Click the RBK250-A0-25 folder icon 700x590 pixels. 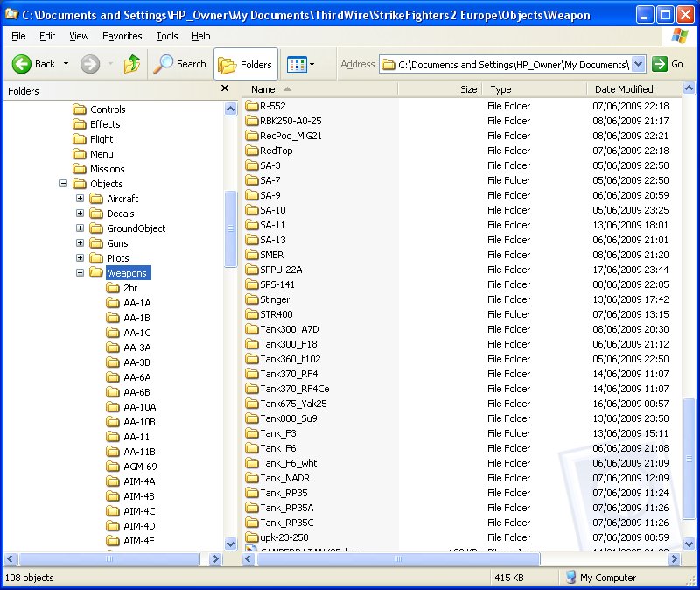(252, 121)
